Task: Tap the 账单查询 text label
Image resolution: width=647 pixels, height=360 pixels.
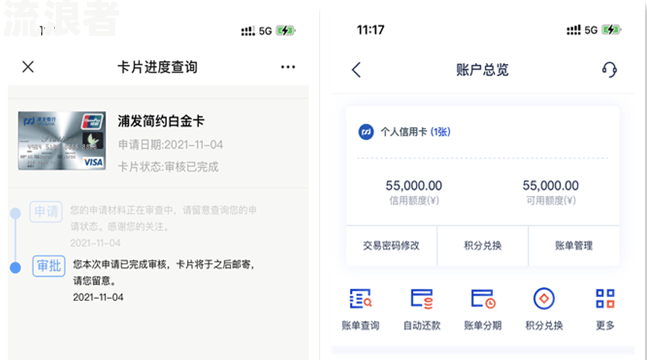Action: point(361,326)
